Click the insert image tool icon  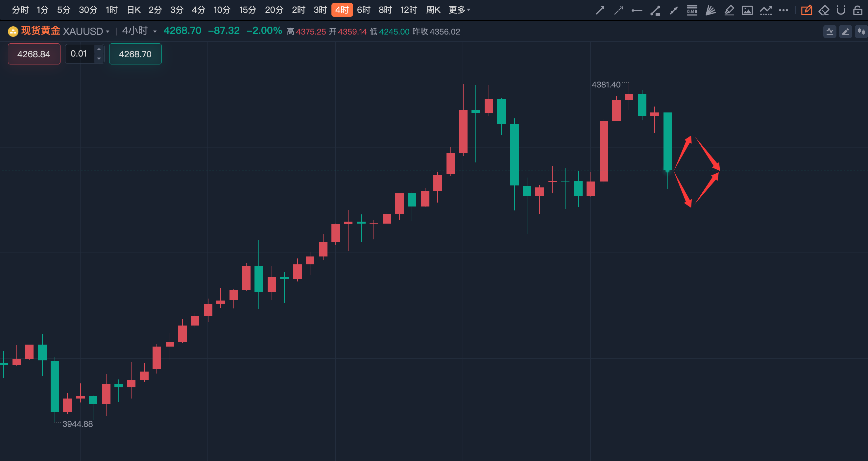[747, 10]
